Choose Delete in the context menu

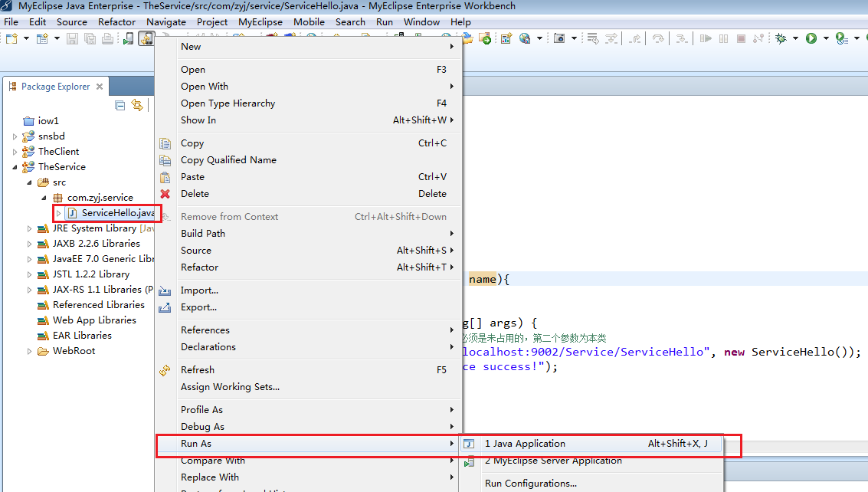point(309,194)
